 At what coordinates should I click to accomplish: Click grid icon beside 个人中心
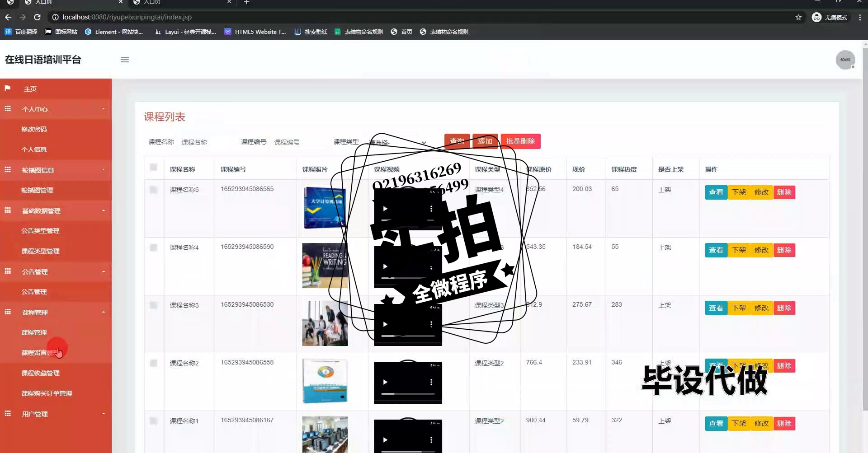[8, 109]
